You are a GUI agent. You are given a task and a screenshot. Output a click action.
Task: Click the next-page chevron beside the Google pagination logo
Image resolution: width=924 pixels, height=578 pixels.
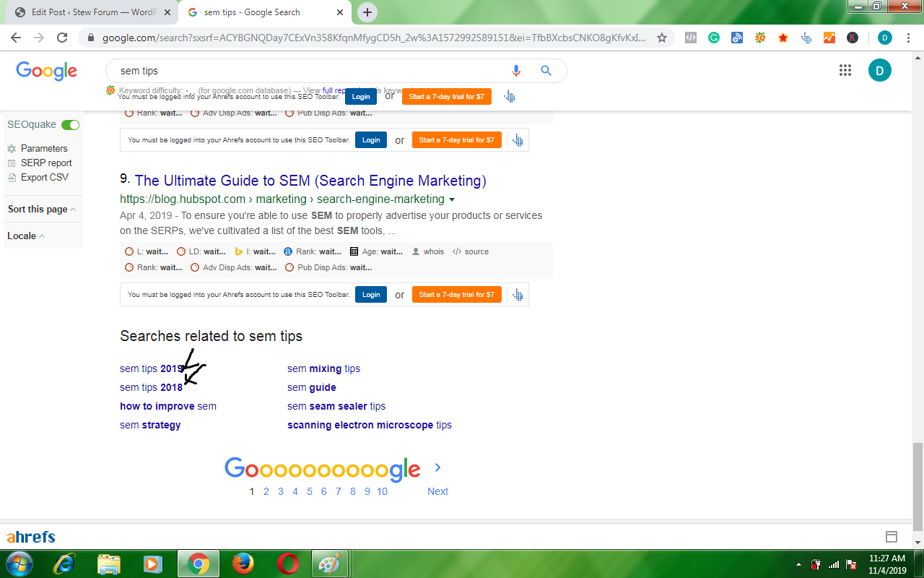tap(437, 467)
